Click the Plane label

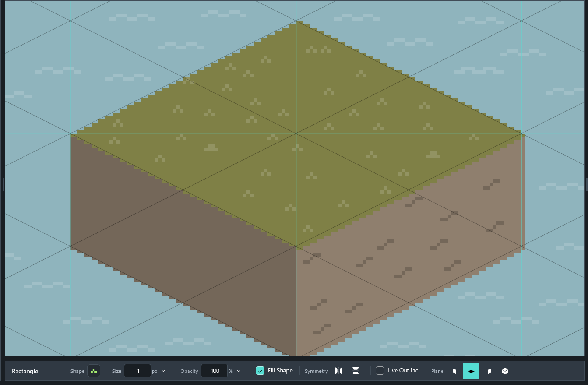tap(437, 371)
